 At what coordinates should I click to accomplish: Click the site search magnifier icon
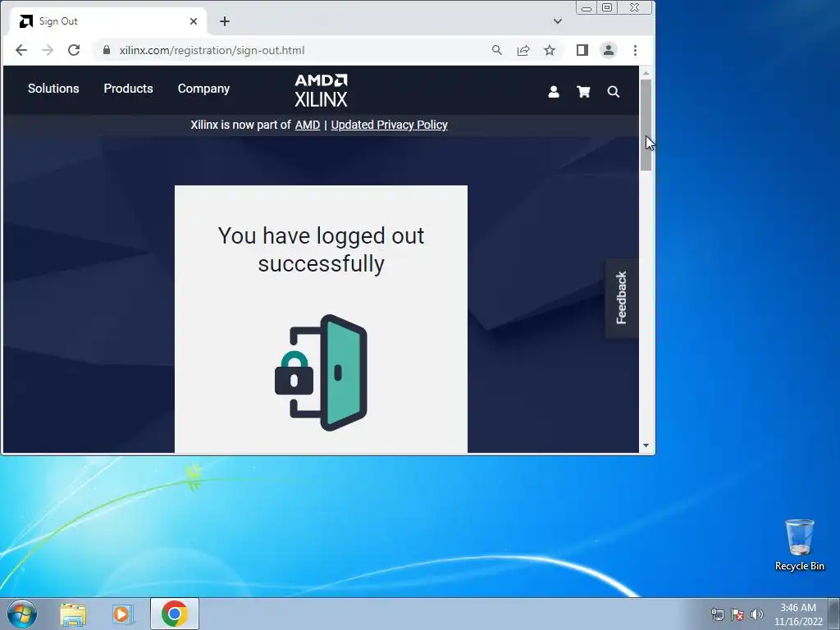pyautogui.click(x=614, y=92)
